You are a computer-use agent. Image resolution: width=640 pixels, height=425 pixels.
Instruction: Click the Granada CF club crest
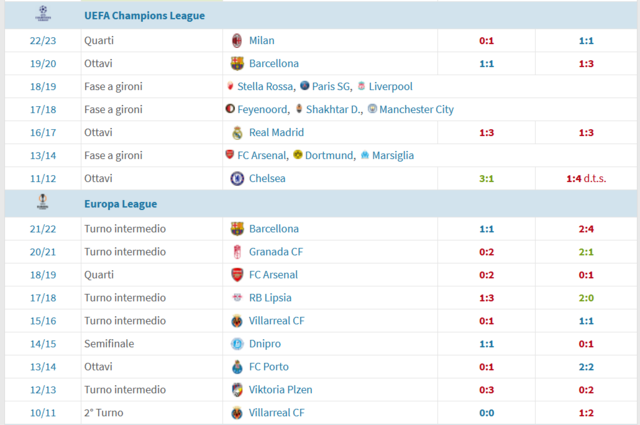pos(237,252)
